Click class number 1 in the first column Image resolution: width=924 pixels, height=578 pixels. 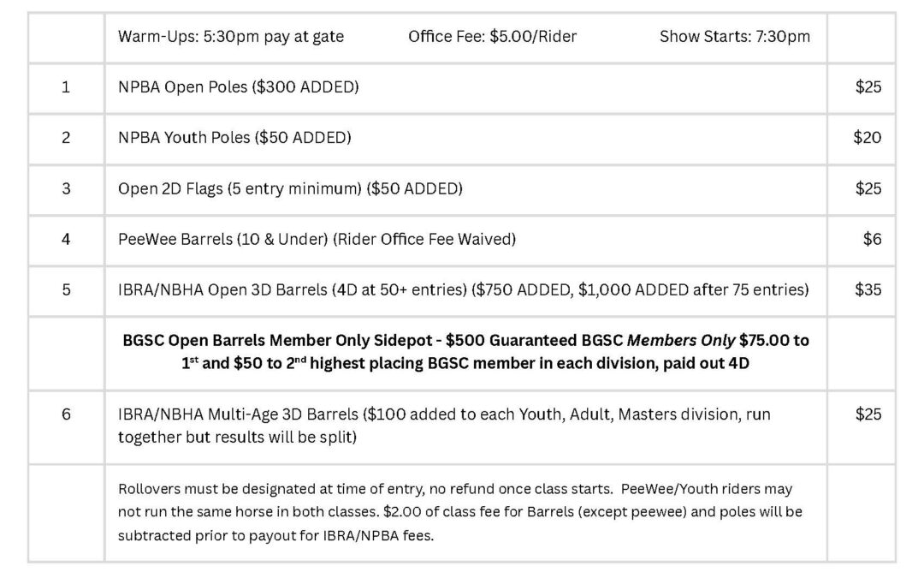click(x=66, y=86)
